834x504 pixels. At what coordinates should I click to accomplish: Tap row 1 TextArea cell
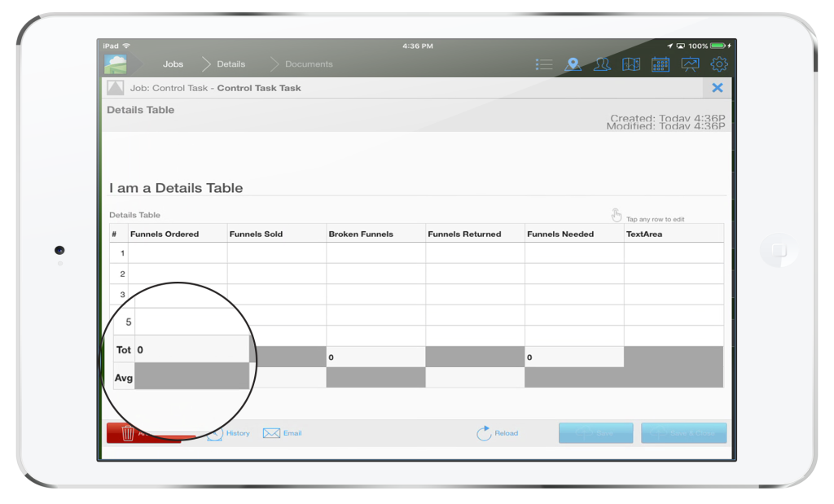pos(674,253)
